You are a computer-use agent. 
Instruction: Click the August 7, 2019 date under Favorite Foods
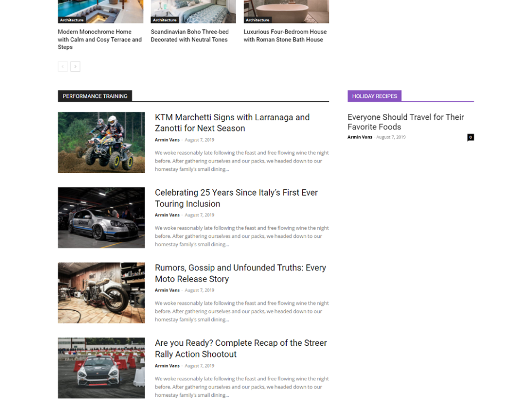tap(391, 137)
